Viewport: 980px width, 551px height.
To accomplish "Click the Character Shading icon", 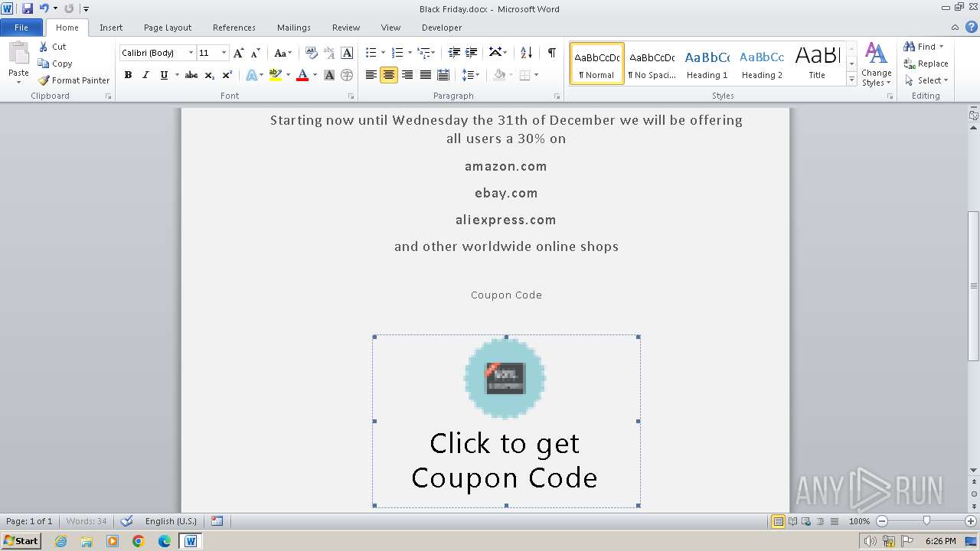I will click(329, 75).
